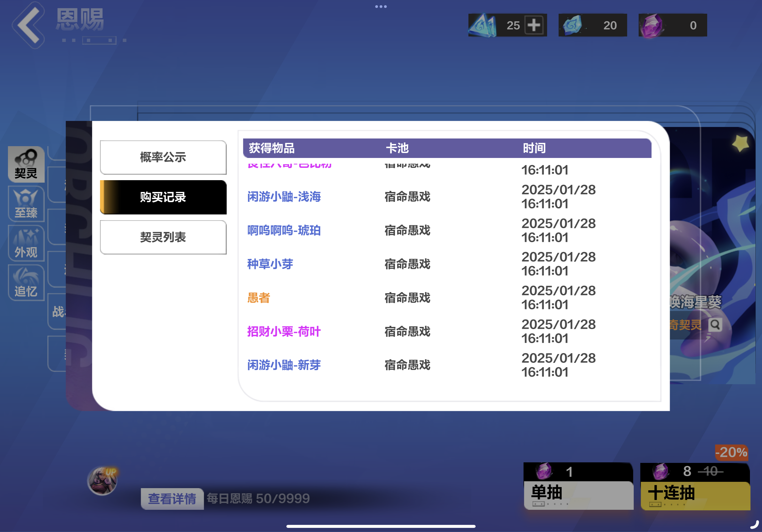Viewport: 762px width, 532px height.
Task: Open the 至臻 sidebar icon
Action: [26, 203]
